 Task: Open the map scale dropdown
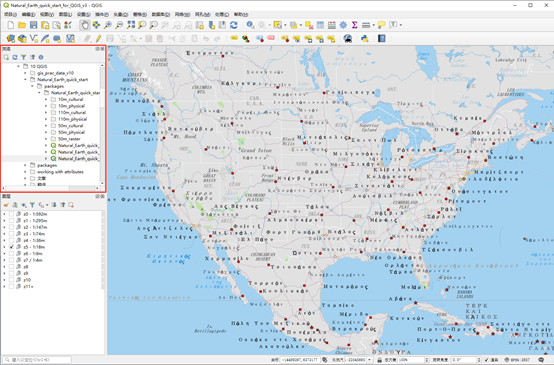point(370,360)
